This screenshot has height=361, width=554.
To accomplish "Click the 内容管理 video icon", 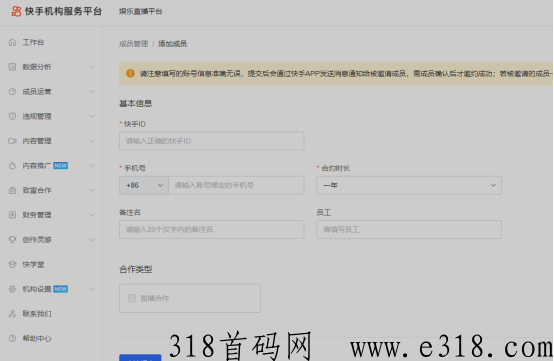I will (x=12, y=141).
